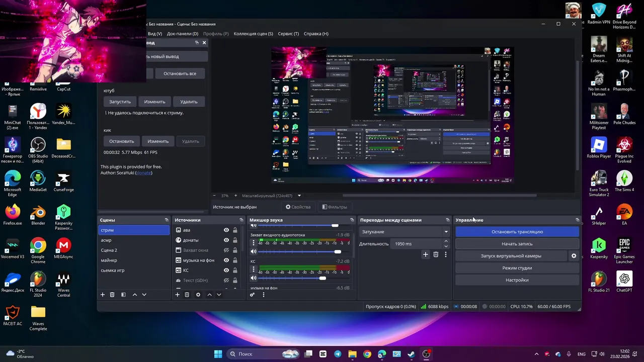The width and height of the screenshot is (644, 362).
Task: Remove transition with the trash icon
Action: [436, 255]
